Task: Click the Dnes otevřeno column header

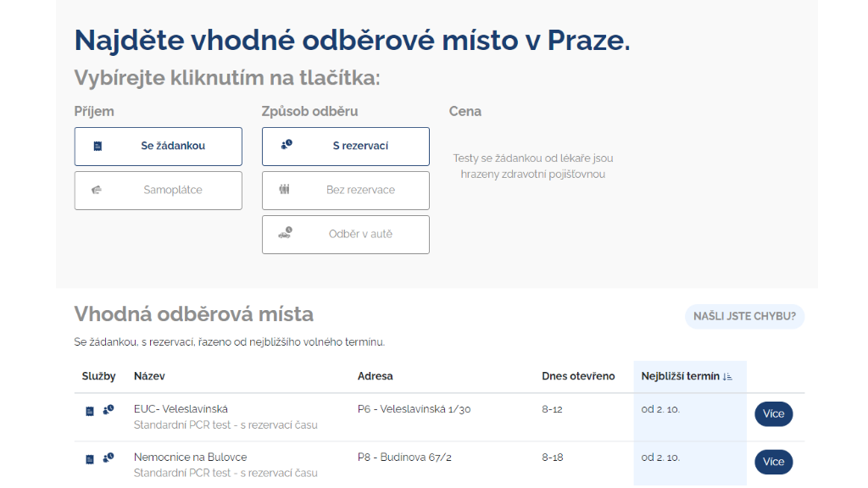Action: (578, 376)
